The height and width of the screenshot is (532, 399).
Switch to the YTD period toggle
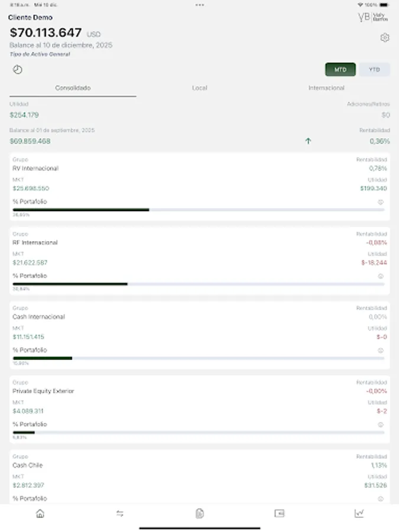click(x=375, y=70)
